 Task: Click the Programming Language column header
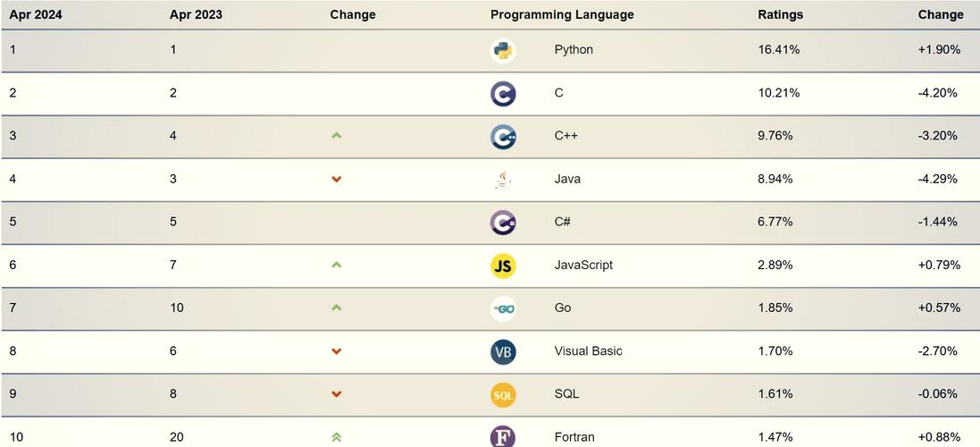(562, 14)
